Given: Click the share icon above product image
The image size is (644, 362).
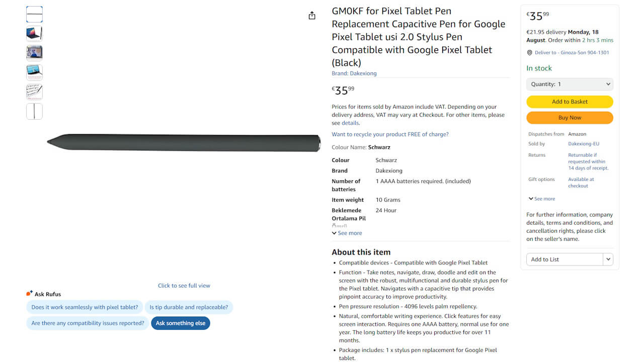Looking at the screenshot, I should click(x=312, y=16).
